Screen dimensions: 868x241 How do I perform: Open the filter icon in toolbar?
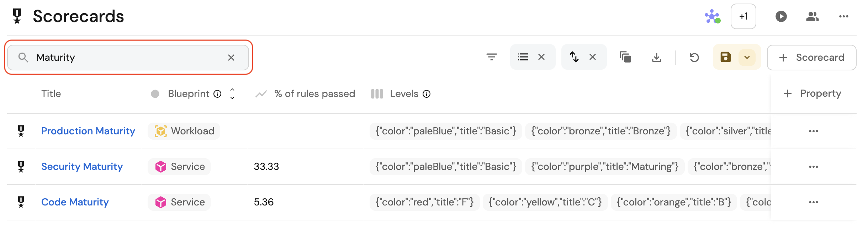(x=491, y=57)
